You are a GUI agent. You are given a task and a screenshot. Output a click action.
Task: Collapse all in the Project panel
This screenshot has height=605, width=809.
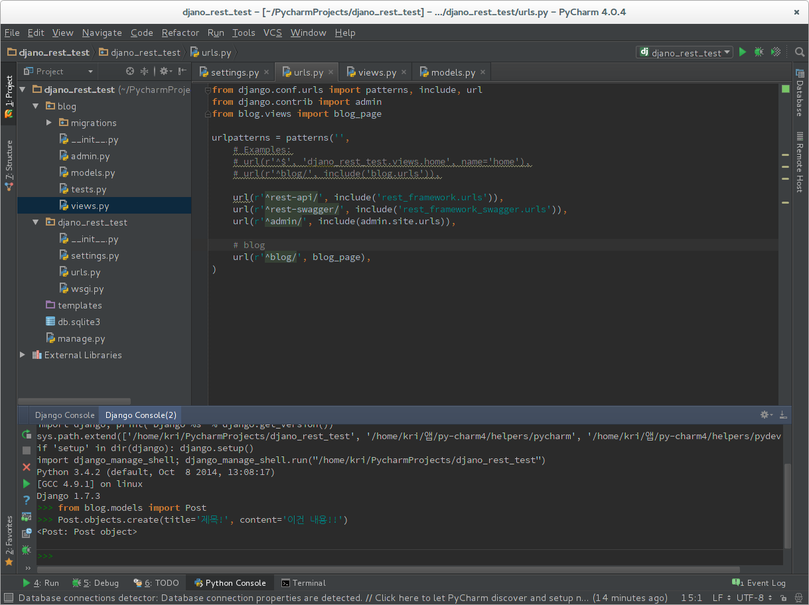coord(144,71)
